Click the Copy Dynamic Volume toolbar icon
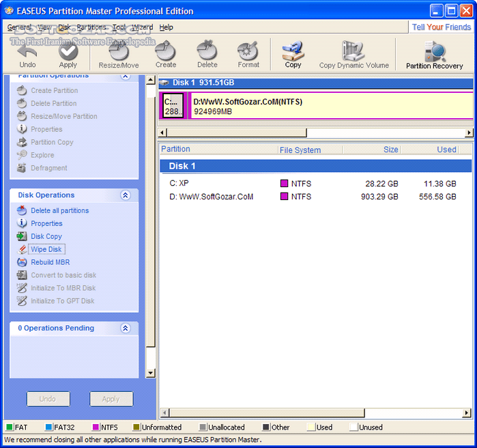This screenshot has height=448, width=477. pos(353,51)
